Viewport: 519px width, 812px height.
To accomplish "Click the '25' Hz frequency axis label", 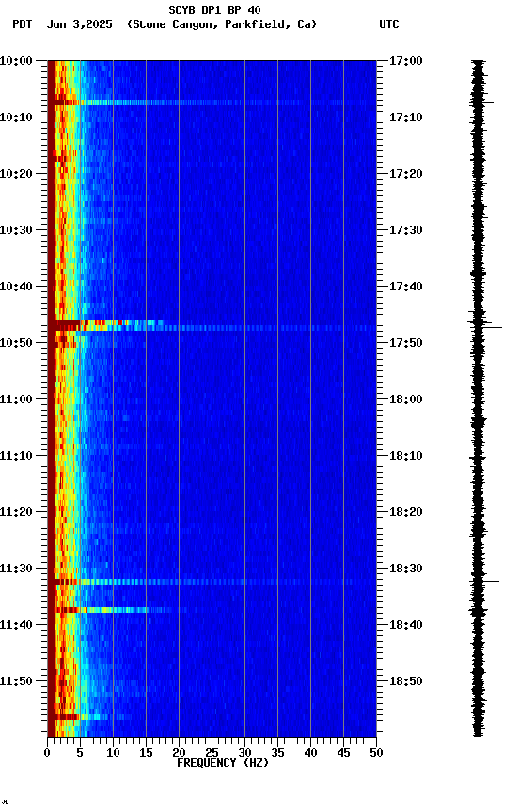I will tap(212, 753).
